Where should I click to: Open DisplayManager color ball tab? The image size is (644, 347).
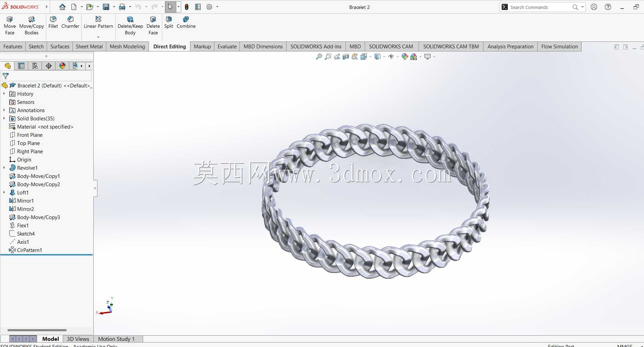click(62, 66)
